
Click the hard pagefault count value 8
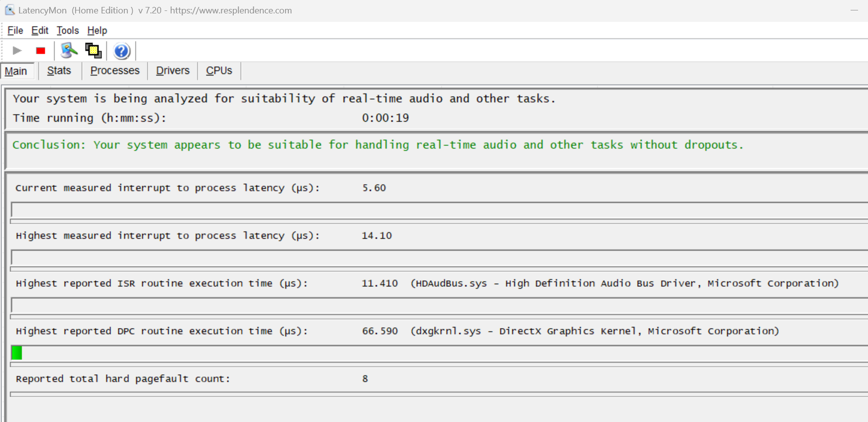[365, 379]
